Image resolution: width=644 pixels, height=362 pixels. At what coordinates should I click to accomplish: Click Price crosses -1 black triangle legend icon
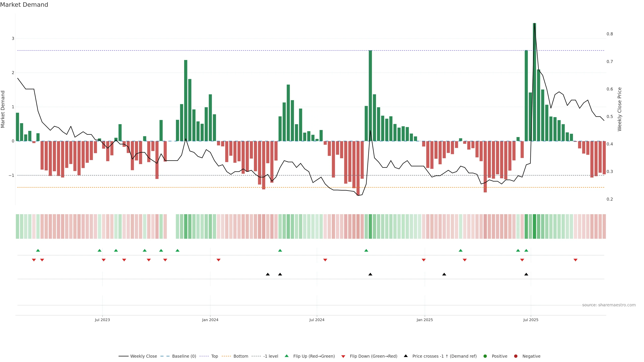click(406, 356)
